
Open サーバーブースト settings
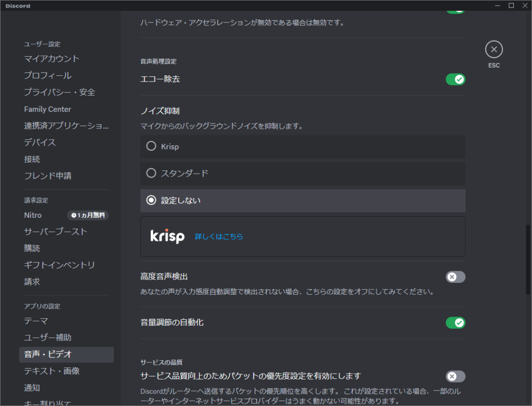coord(56,231)
